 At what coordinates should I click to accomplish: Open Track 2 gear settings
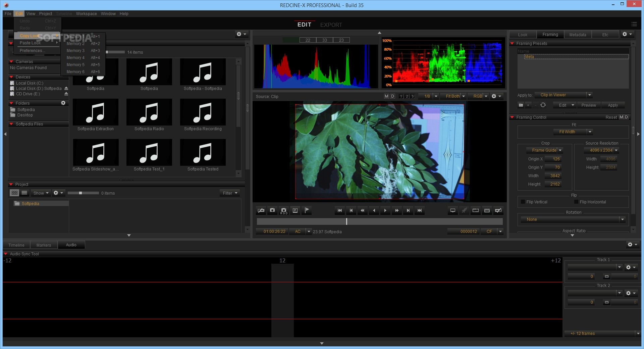point(631,293)
